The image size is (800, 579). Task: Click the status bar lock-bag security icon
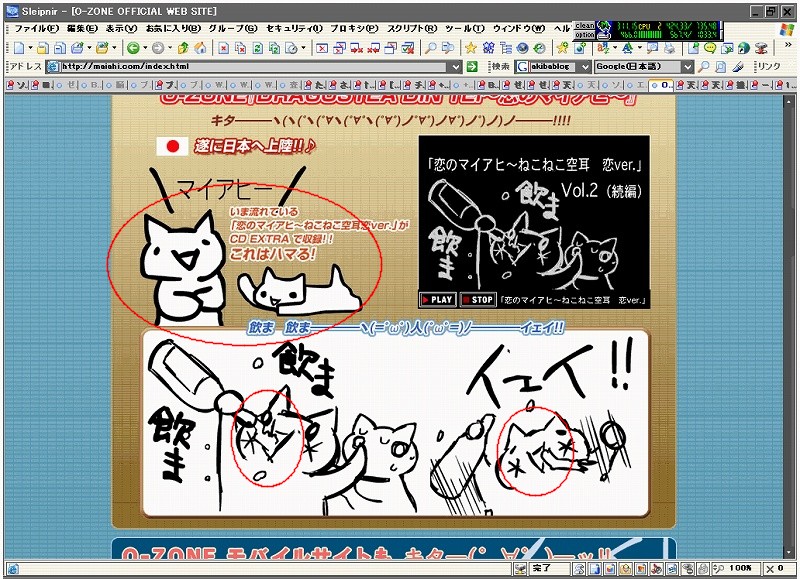(624, 568)
